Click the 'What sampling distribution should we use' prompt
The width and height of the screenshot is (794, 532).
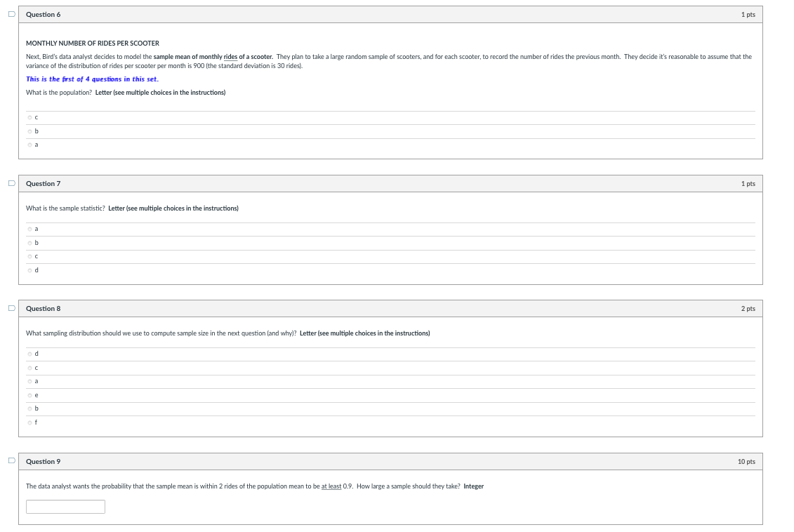click(161, 333)
